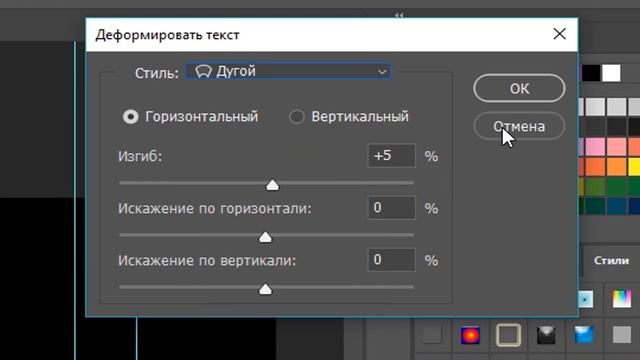Click the Деформировать текст dialog title

pyautogui.click(x=167, y=35)
